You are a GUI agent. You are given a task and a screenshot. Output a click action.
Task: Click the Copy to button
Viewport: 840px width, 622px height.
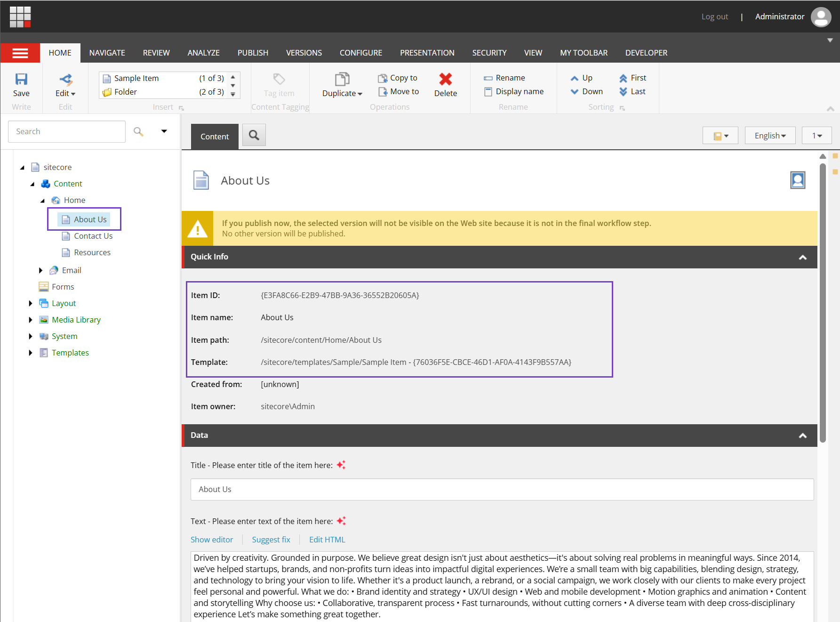398,78
